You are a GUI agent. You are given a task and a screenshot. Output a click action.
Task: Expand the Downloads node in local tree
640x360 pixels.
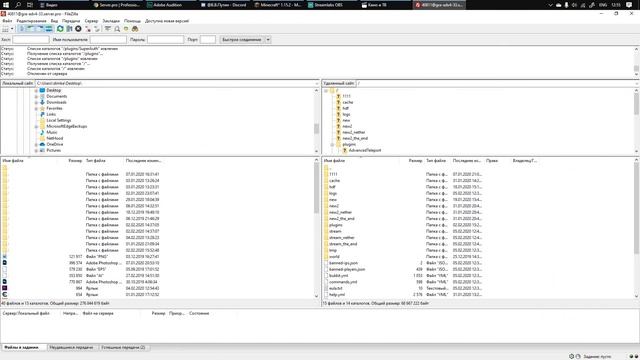tap(36, 102)
